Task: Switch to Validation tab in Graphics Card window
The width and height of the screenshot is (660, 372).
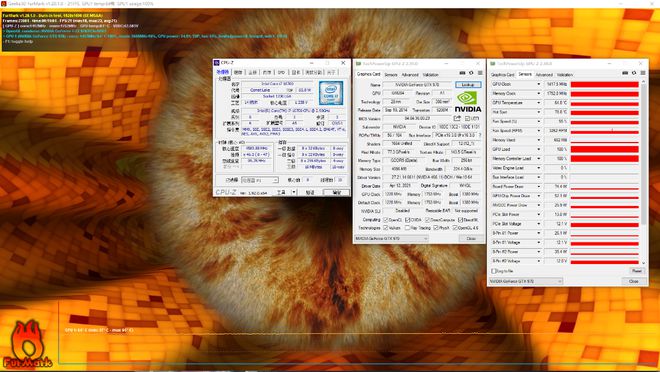Action: (x=431, y=74)
